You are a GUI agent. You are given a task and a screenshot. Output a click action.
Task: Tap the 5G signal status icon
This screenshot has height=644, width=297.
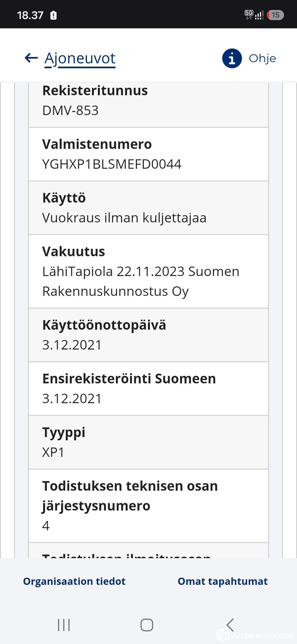tap(249, 15)
